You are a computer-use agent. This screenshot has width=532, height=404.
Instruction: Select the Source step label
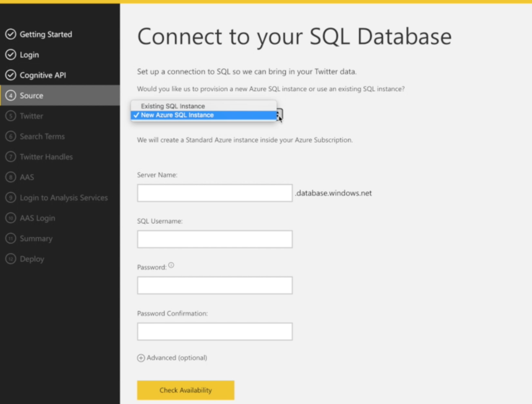click(31, 96)
